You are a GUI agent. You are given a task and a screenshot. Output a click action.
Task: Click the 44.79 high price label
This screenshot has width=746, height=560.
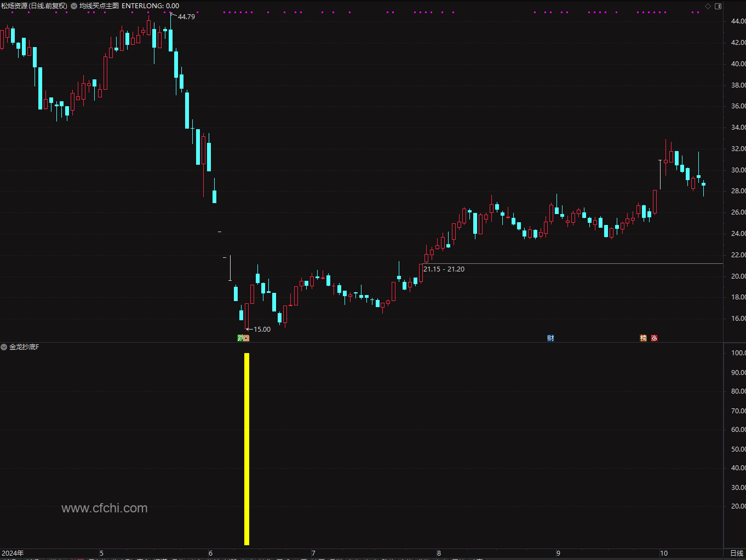(186, 17)
